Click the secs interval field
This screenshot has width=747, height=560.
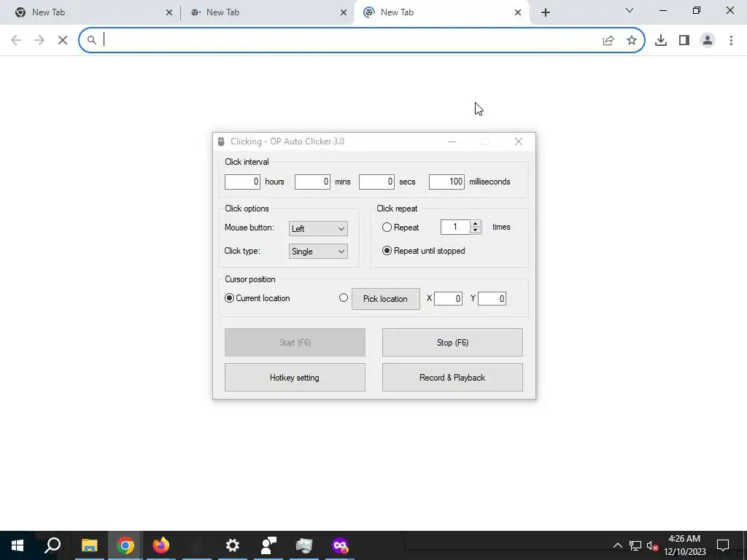click(x=376, y=182)
